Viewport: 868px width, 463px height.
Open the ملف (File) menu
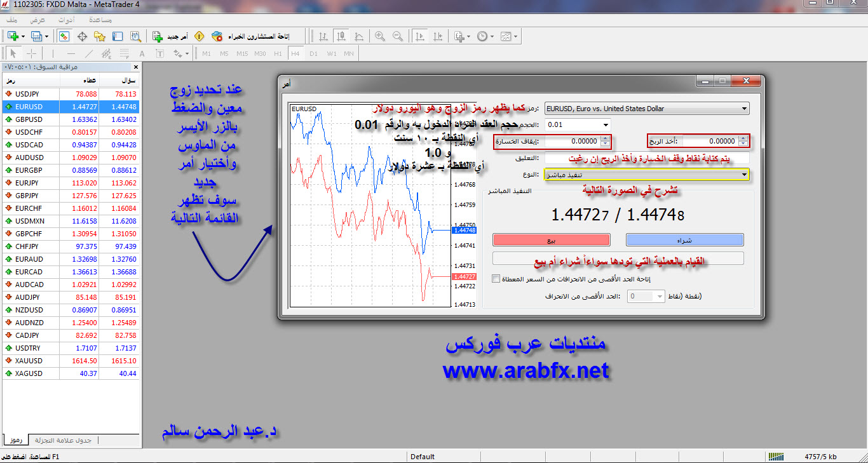[12, 20]
